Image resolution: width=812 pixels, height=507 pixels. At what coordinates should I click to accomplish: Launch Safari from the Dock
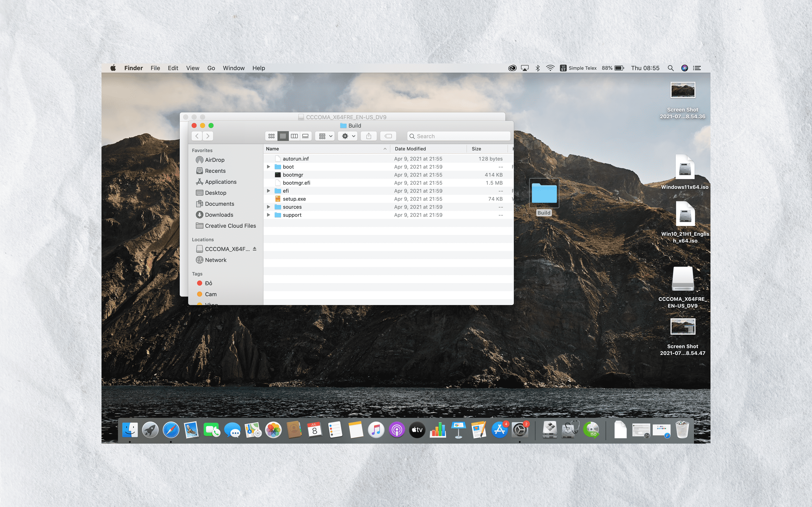coord(172,430)
